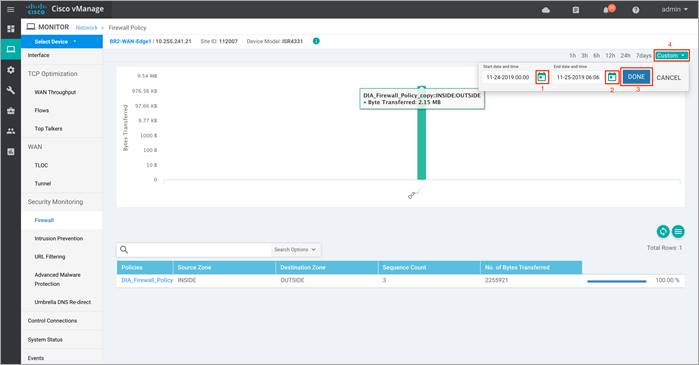The width and height of the screenshot is (699, 365).
Task: Click the 2255921 bytes cell
Action: [497, 280]
